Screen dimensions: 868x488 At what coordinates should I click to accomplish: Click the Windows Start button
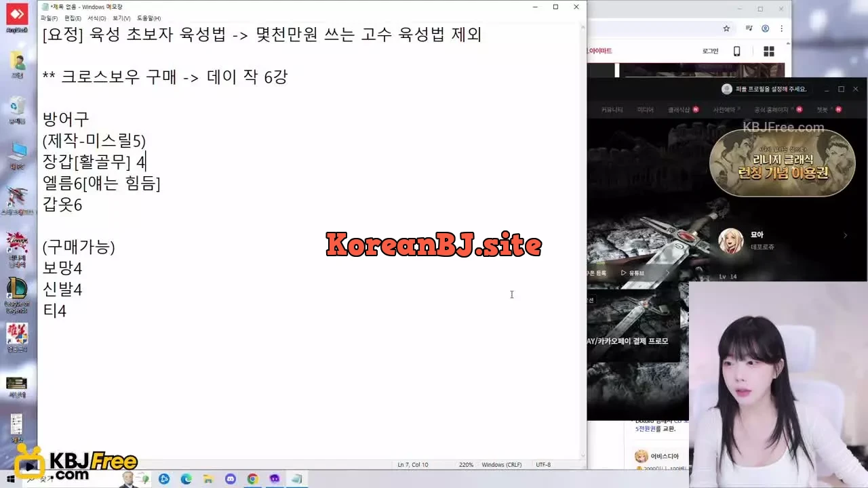[x=11, y=479]
